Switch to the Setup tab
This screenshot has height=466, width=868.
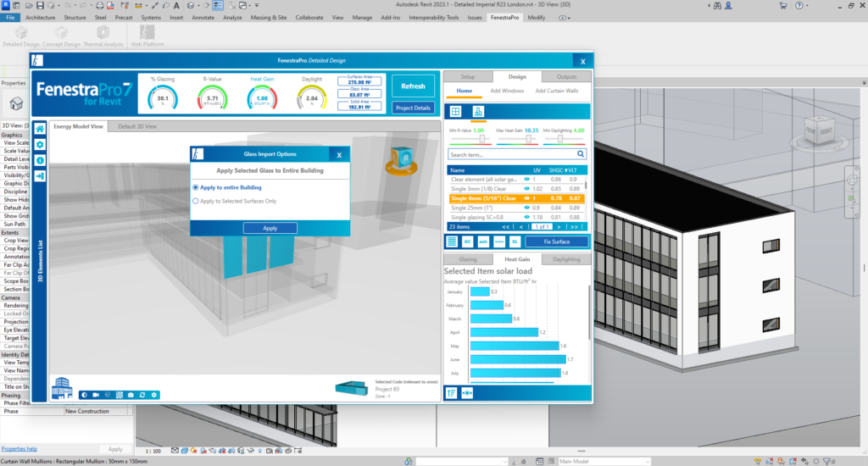click(468, 76)
